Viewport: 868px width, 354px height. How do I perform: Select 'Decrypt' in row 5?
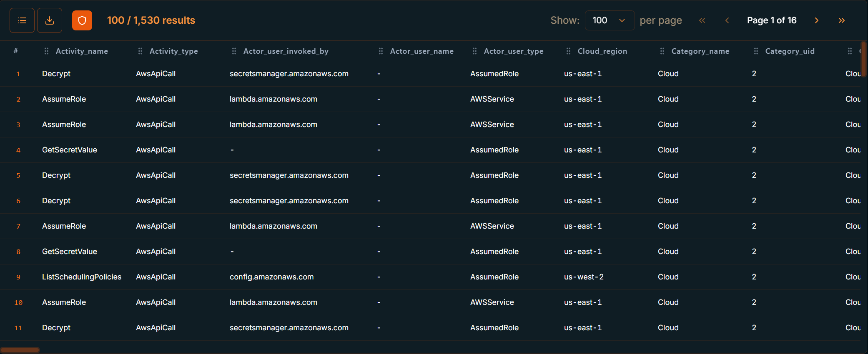click(x=56, y=175)
